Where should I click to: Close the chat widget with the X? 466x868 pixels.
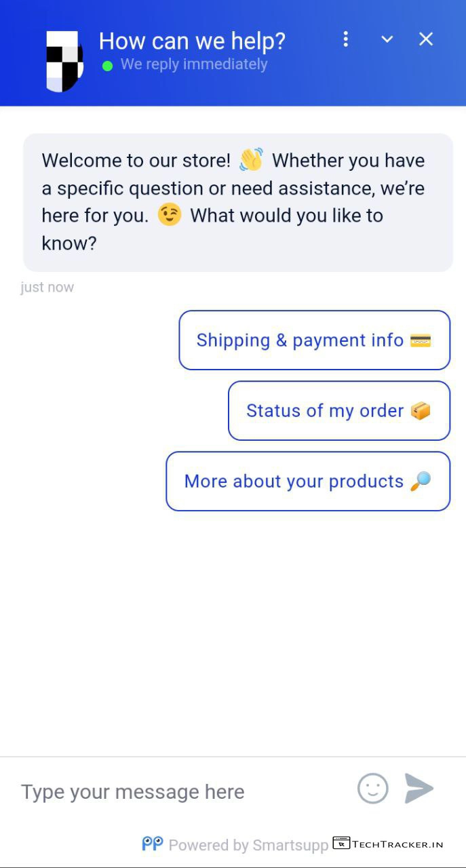(426, 39)
